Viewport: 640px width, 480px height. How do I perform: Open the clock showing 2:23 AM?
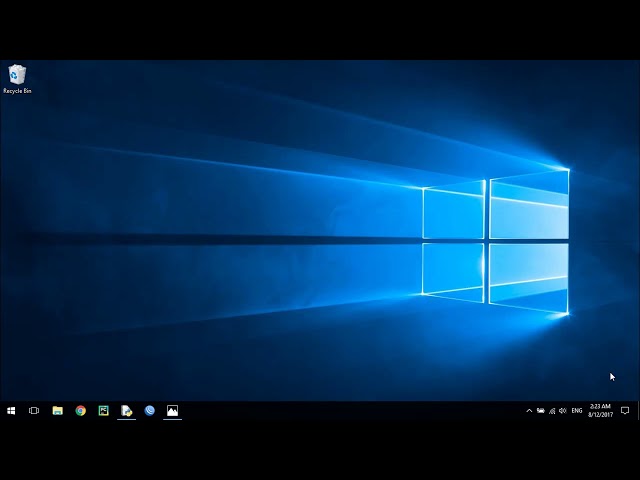click(600, 411)
